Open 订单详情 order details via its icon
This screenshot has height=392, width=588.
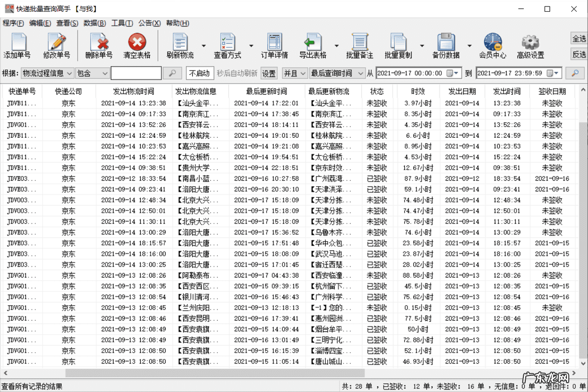coord(273,46)
